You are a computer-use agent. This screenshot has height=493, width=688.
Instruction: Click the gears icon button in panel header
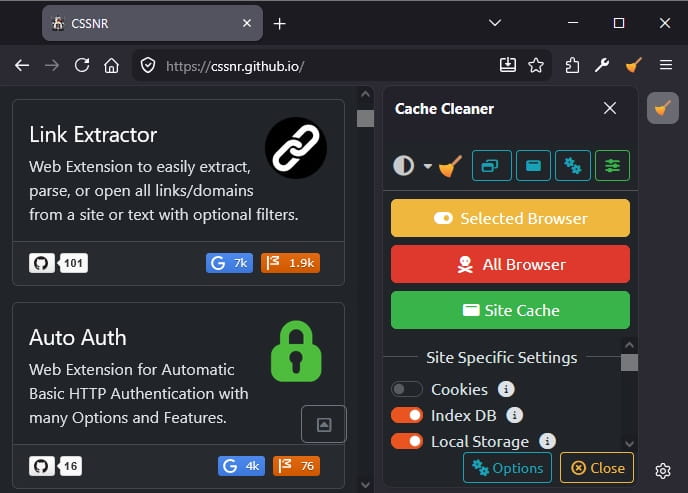573,165
